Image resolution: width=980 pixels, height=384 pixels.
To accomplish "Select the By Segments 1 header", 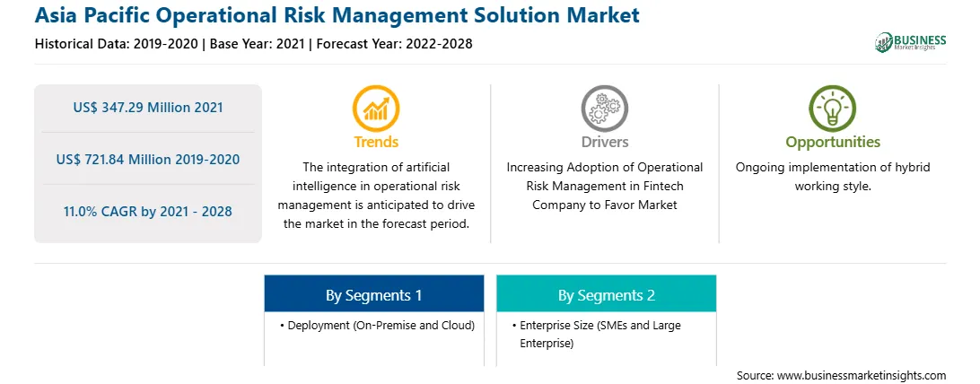I will [373, 294].
